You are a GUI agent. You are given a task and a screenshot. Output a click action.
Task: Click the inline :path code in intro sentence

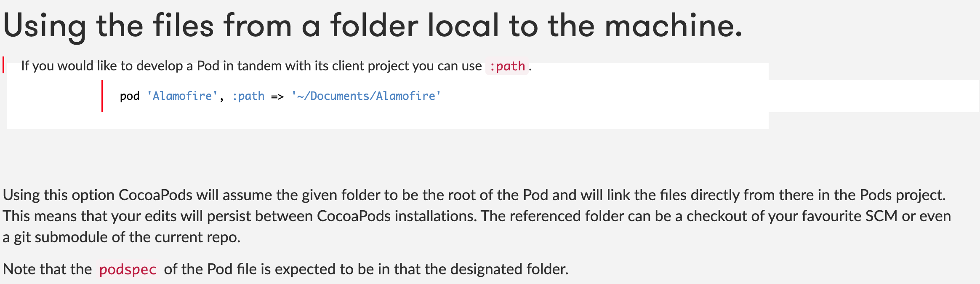(507, 66)
